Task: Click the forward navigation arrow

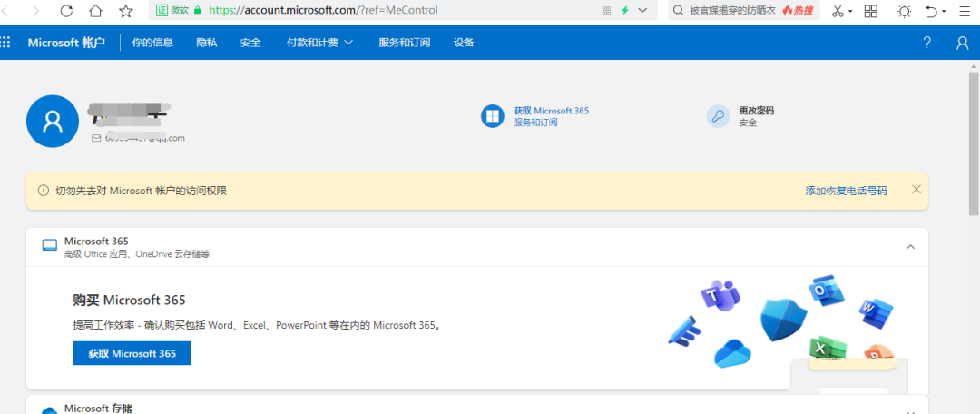Action: (35, 11)
